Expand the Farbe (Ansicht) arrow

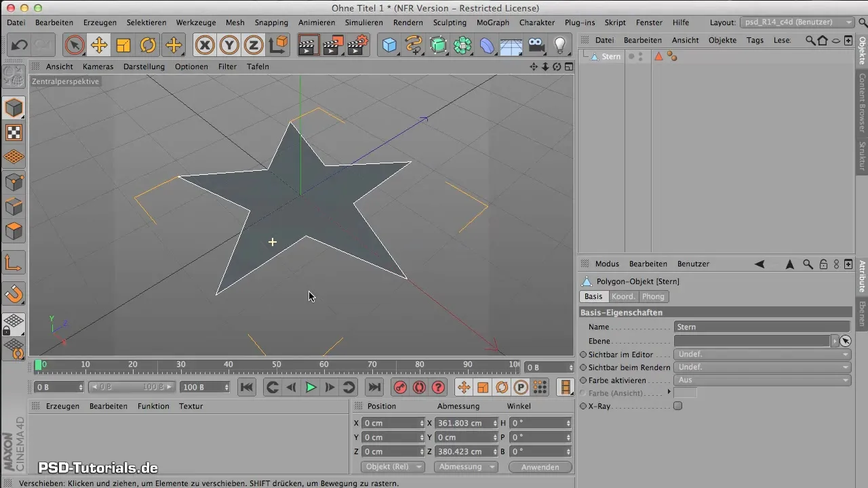pyautogui.click(x=669, y=392)
